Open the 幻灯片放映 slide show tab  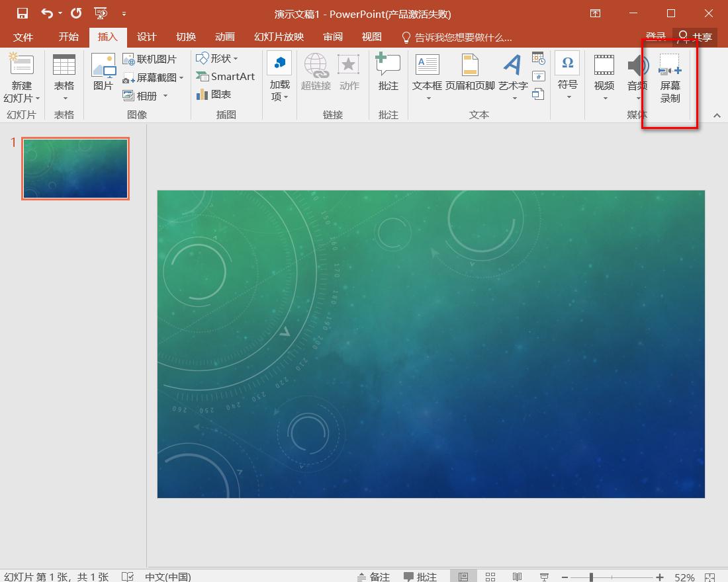click(x=279, y=37)
